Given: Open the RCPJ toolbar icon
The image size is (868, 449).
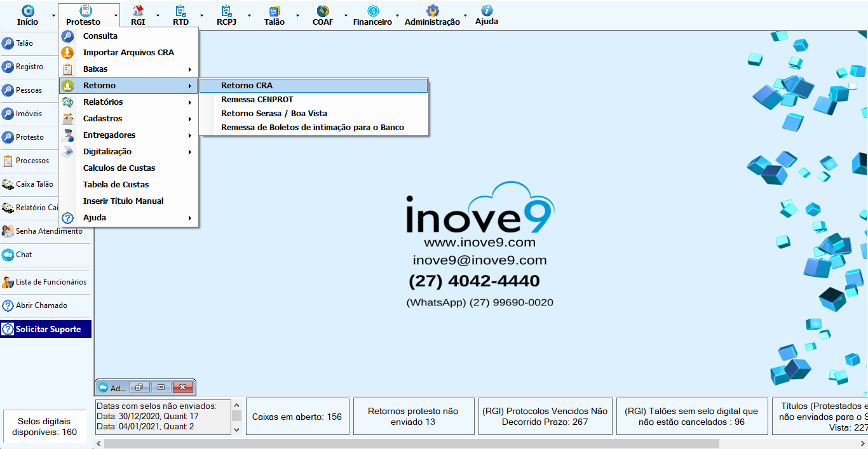Looking at the screenshot, I should pyautogui.click(x=226, y=11).
